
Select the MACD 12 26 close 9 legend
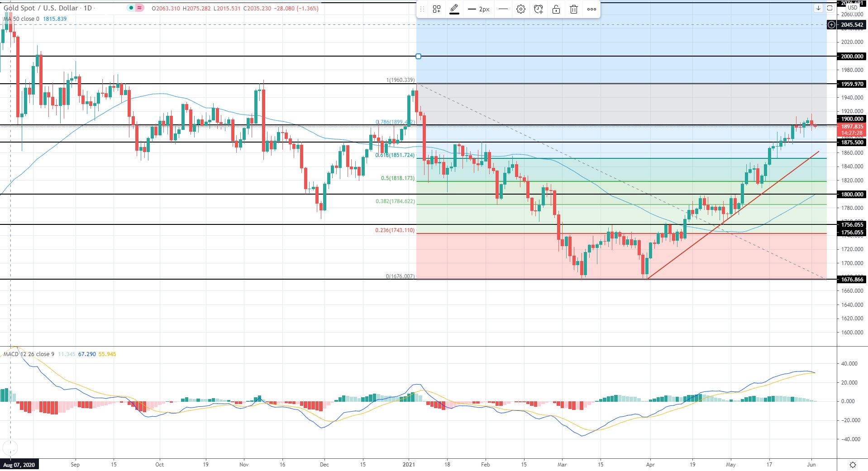click(x=29, y=354)
